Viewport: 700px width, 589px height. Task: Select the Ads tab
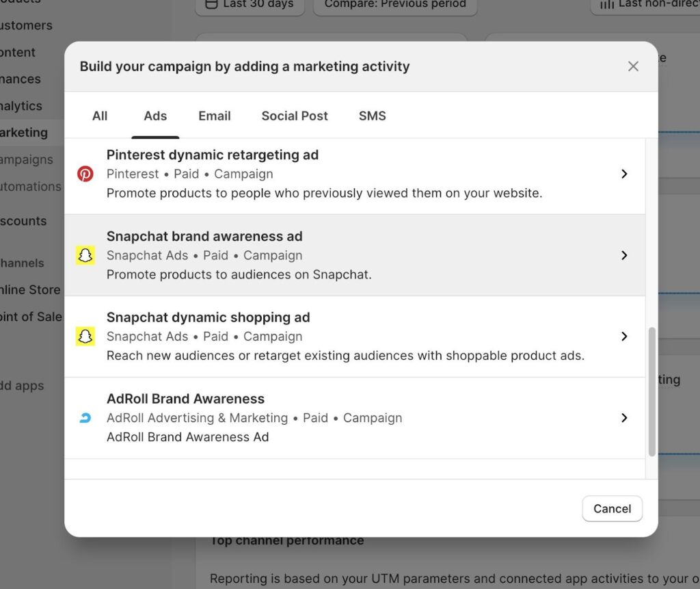tap(155, 116)
